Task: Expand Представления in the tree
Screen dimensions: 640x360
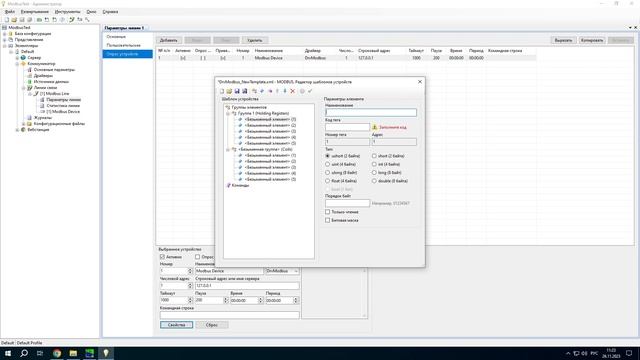Action: click(4, 40)
